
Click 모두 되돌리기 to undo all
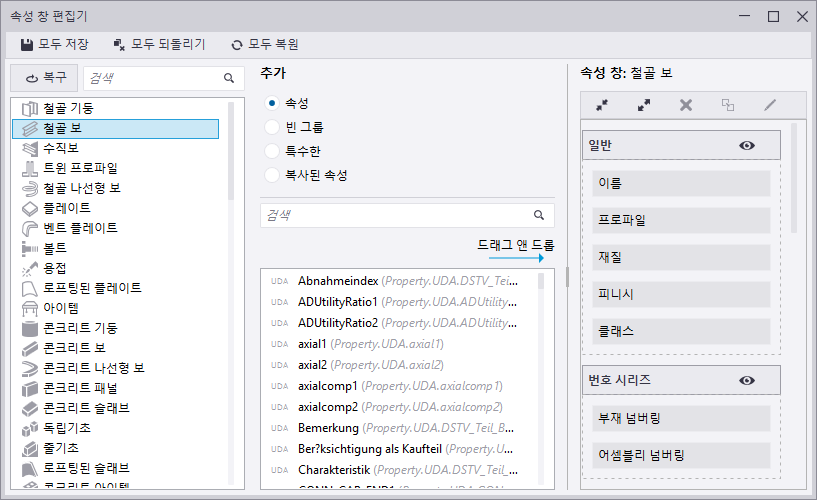159,44
